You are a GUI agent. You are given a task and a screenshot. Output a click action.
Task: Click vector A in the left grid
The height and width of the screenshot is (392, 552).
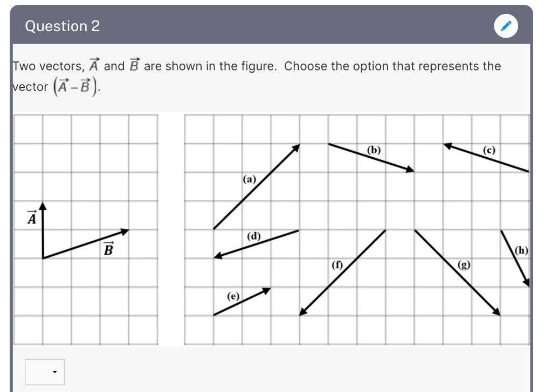[43, 226]
